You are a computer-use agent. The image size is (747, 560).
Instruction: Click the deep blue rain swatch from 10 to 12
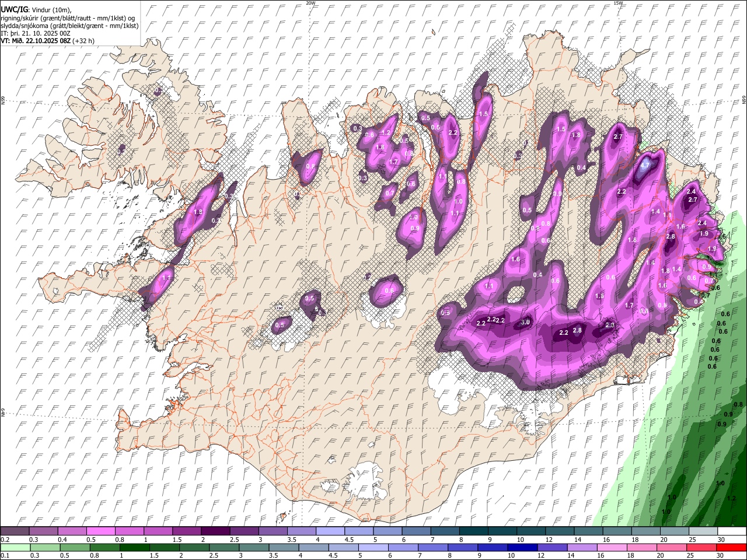(522, 547)
